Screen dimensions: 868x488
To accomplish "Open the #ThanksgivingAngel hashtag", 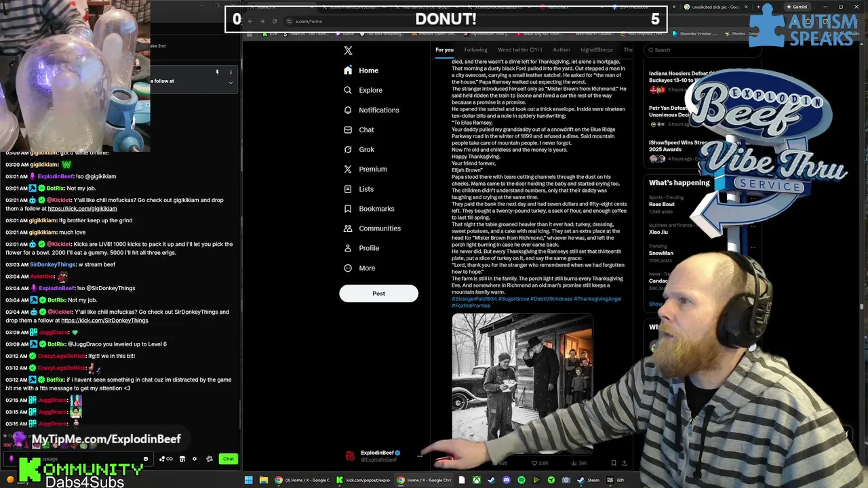I will [597, 299].
